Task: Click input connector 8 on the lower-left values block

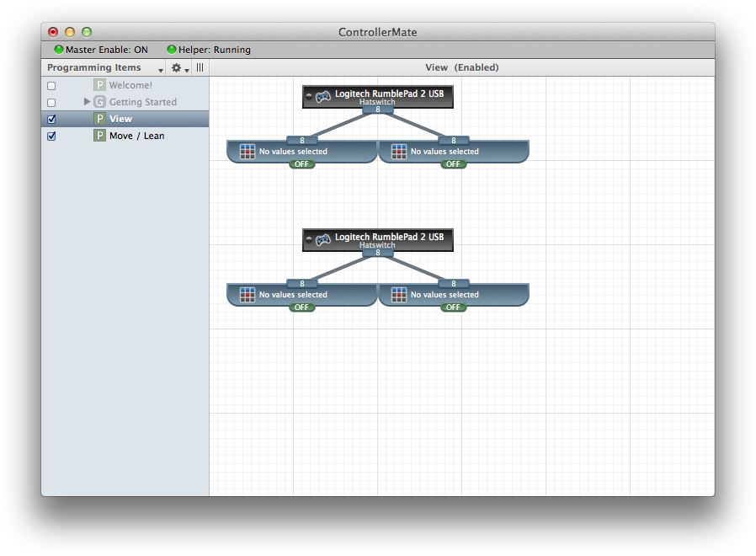Action: coord(302,284)
